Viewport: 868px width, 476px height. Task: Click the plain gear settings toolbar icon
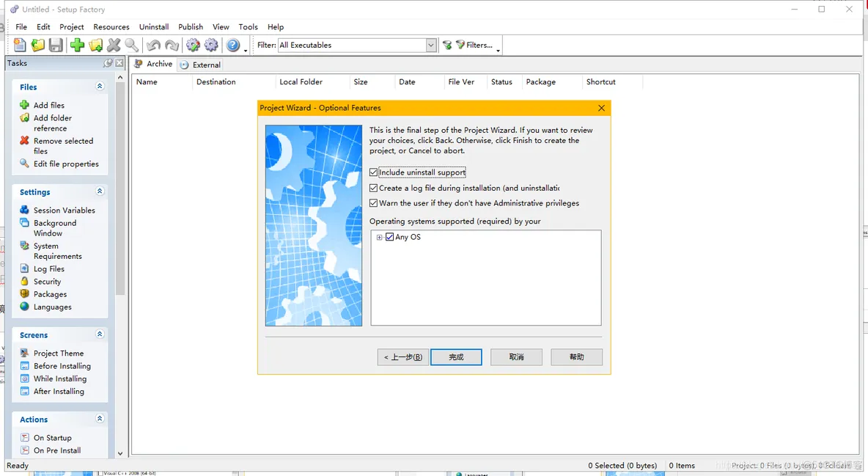click(211, 45)
